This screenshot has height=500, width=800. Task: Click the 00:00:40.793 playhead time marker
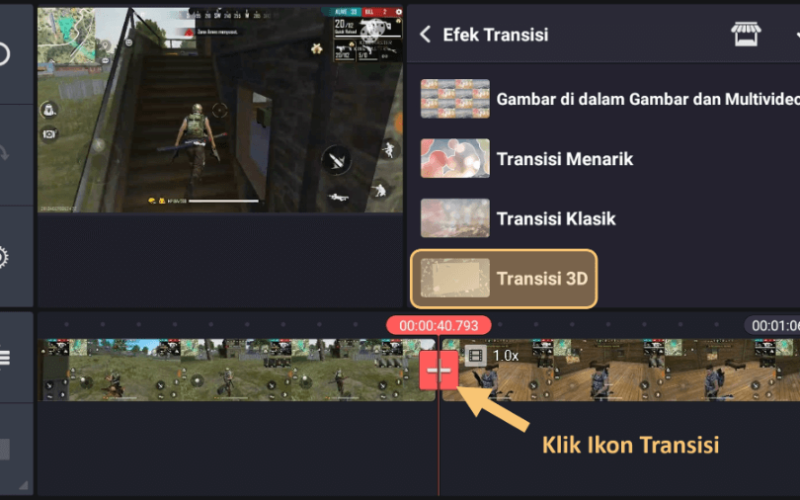[x=439, y=326]
